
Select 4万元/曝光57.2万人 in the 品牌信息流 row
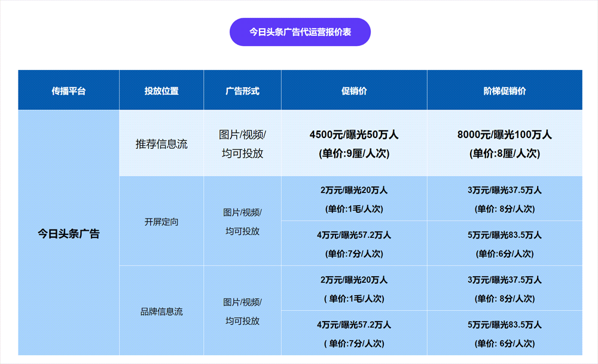354,333
